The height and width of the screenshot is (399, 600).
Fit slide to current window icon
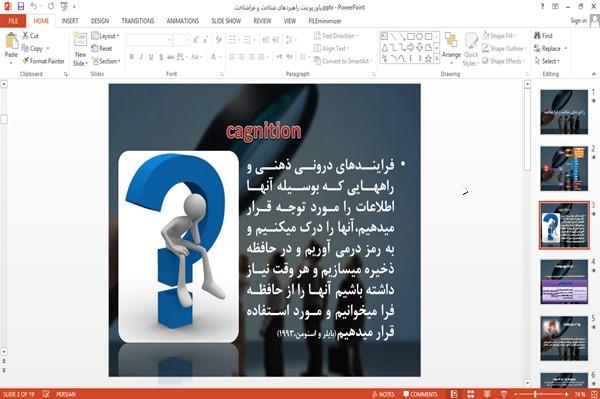coord(594,394)
